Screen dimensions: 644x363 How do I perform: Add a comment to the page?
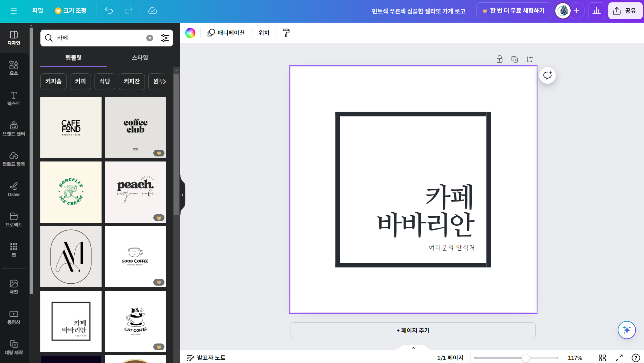(x=547, y=75)
